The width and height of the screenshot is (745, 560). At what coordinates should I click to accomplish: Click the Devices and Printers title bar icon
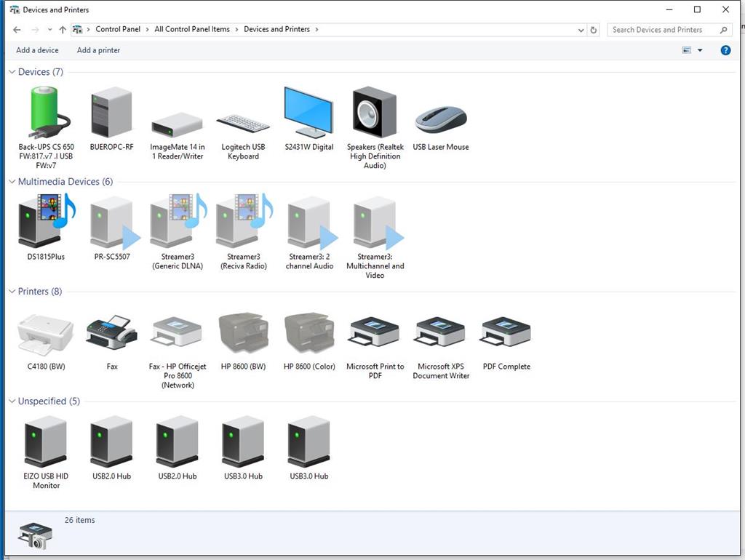pyautogui.click(x=15, y=9)
